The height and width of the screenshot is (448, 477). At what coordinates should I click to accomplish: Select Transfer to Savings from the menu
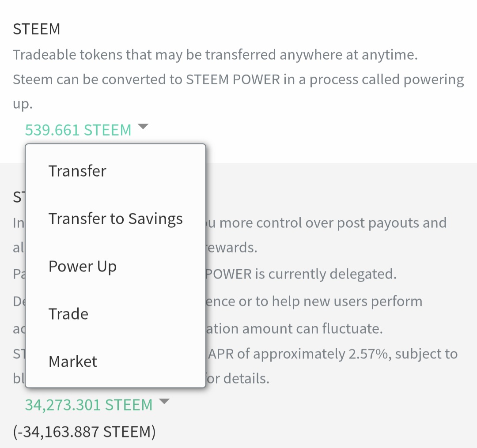(115, 219)
